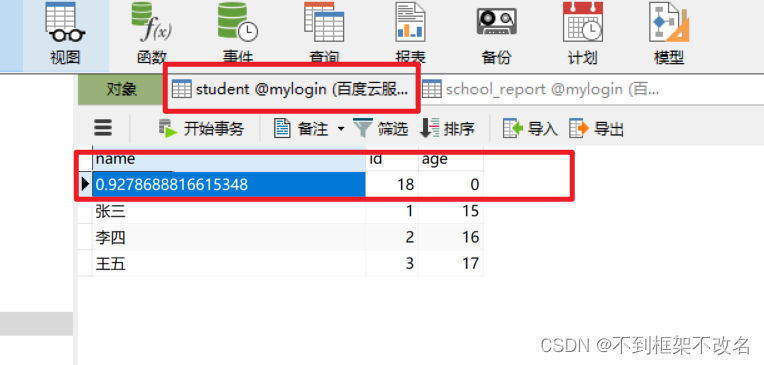Image resolution: width=764 pixels, height=365 pixels.
Task: Select age cell 0 in first row
Action: [451, 184]
